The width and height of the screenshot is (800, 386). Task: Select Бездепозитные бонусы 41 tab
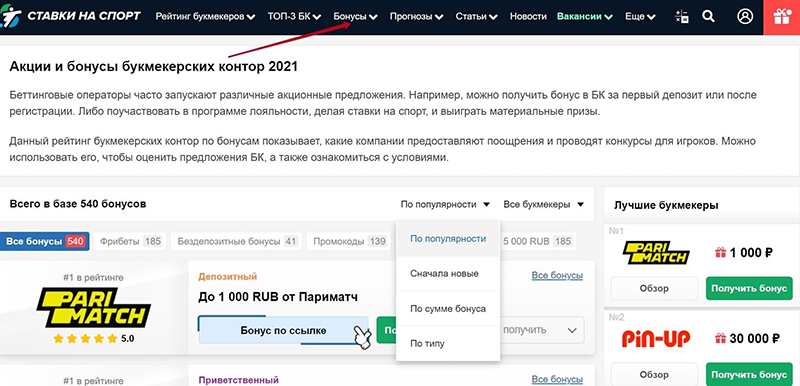coord(236,241)
